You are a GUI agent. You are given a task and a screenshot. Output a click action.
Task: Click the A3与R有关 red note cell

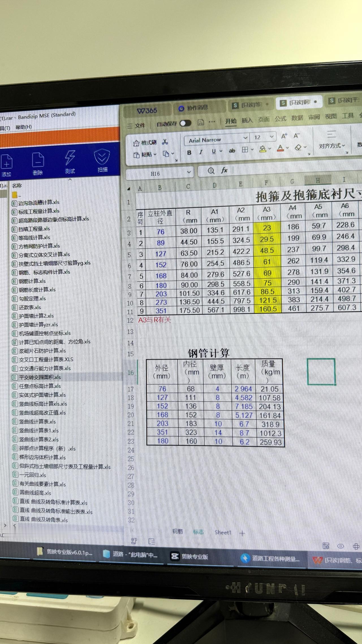pos(155,320)
